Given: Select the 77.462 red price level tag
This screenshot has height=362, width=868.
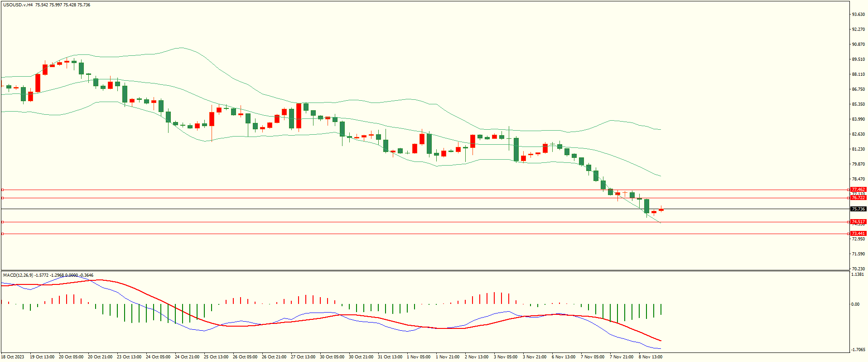Looking at the screenshot, I should click(858, 190).
